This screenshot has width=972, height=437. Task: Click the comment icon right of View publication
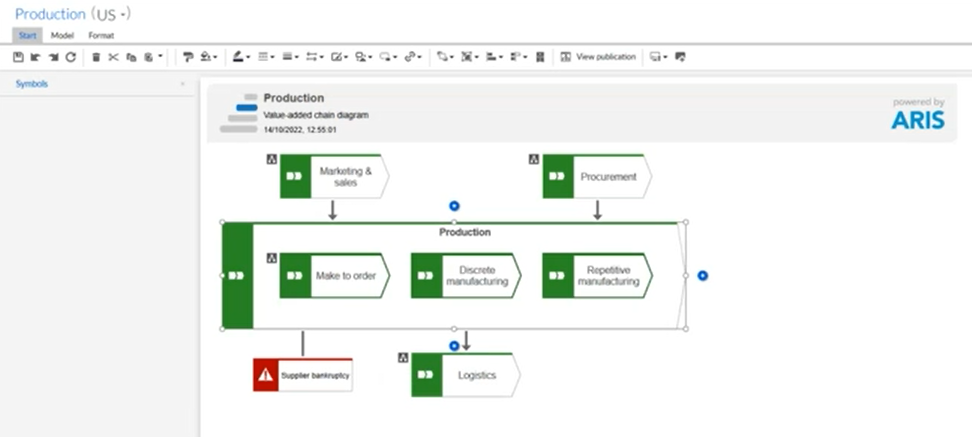tap(681, 57)
